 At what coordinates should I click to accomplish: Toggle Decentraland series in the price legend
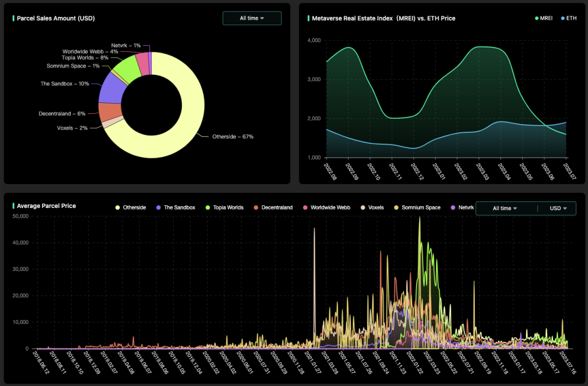pyautogui.click(x=273, y=207)
